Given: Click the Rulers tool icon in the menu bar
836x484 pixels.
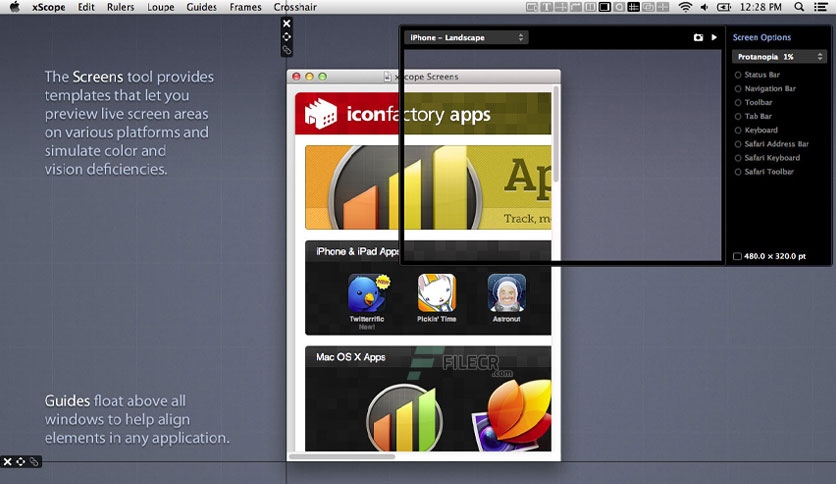Looking at the screenshot, I should pyautogui.click(x=575, y=7).
